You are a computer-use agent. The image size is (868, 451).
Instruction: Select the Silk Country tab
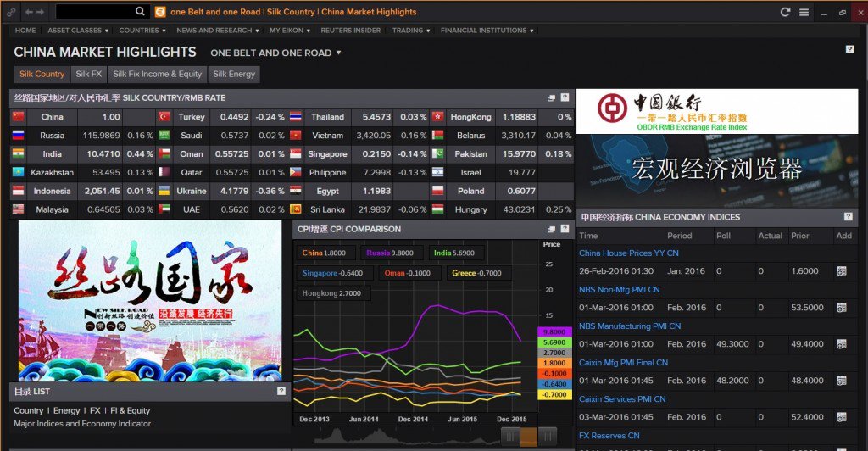(x=42, y=74)
